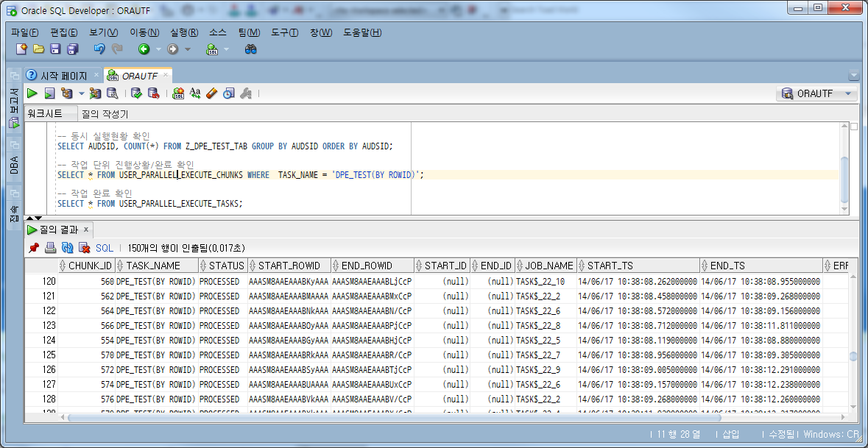Open the Explain Plan dropdown arrow
The image size is (868, 448).
click(x=82, y=93)
